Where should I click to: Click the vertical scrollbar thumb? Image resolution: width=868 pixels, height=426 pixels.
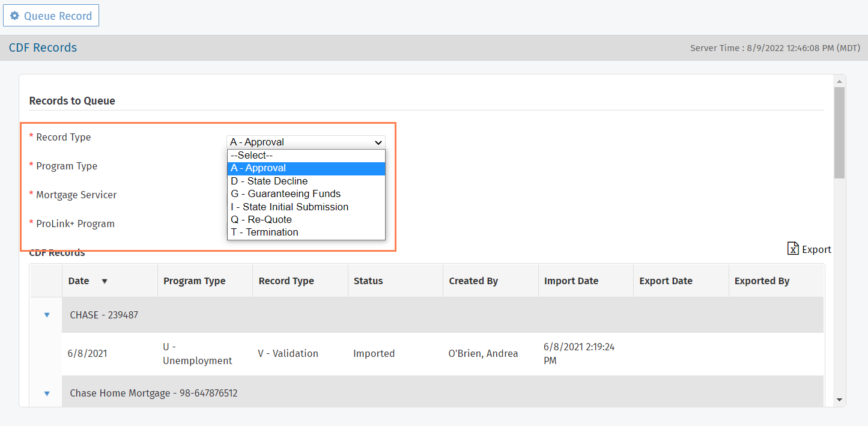pos(839,132)
